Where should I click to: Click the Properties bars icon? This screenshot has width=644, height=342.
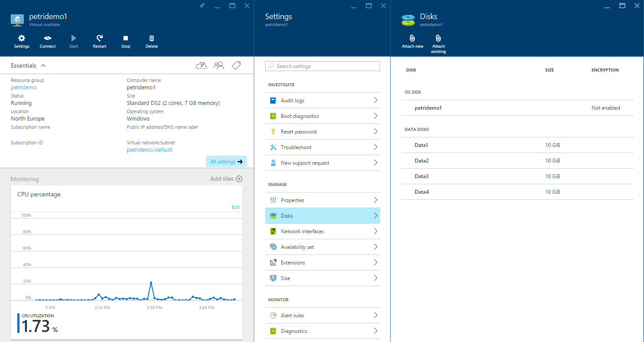click(273, 200)
